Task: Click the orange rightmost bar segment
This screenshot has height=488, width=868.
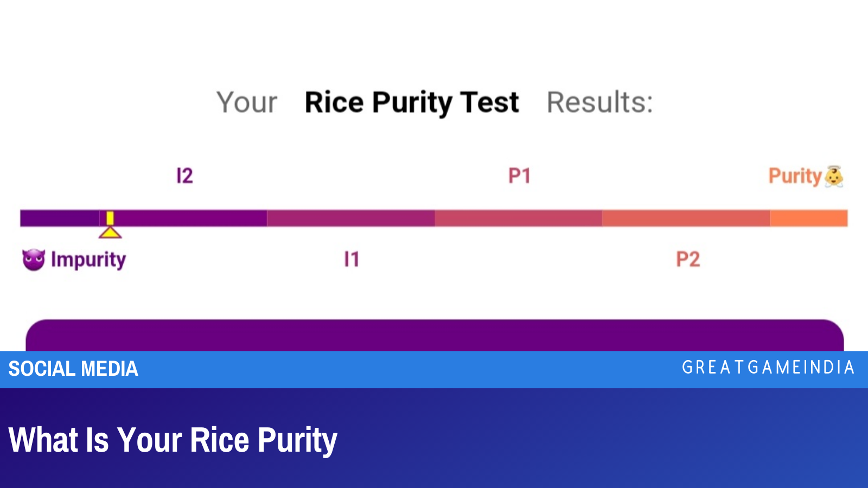Action: 808,218
